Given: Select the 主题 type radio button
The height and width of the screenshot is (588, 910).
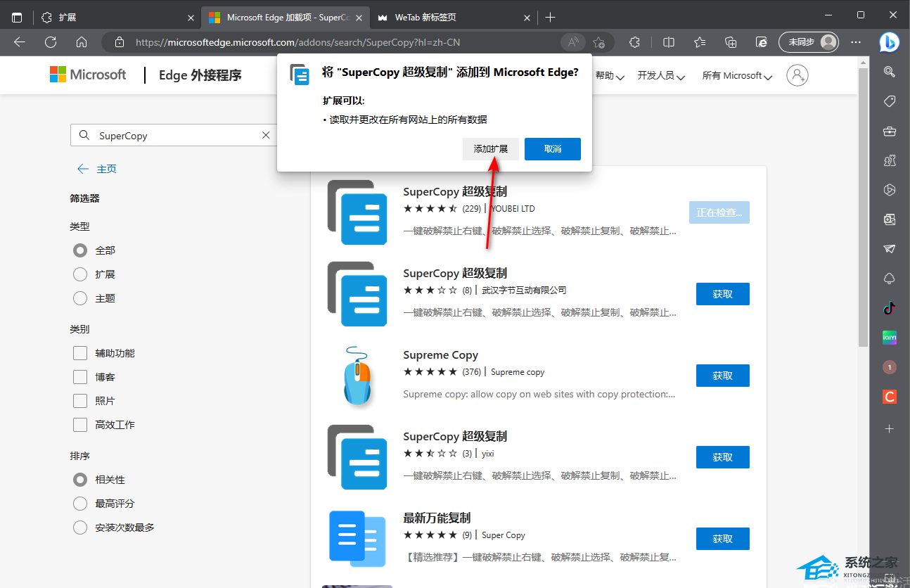Looking at the screenshot, I should coord(80,298).
